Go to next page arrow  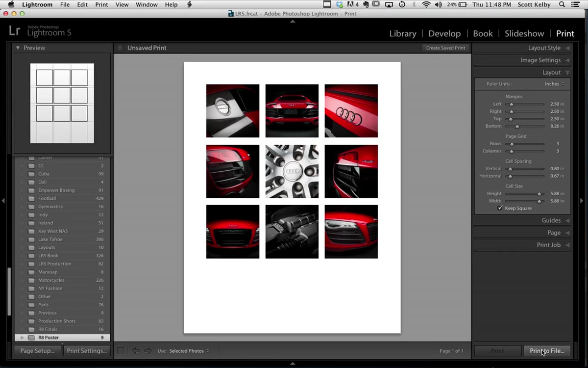point(147,351)
